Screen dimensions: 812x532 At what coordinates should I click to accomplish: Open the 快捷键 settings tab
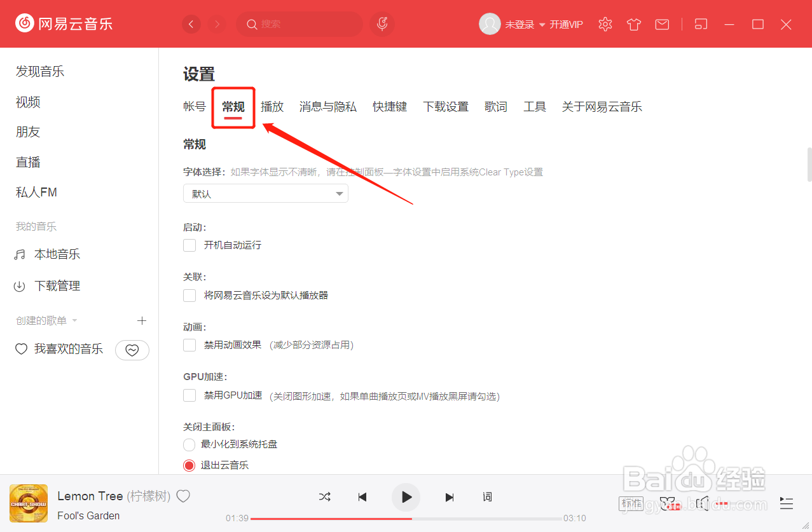tap(389, 106)
